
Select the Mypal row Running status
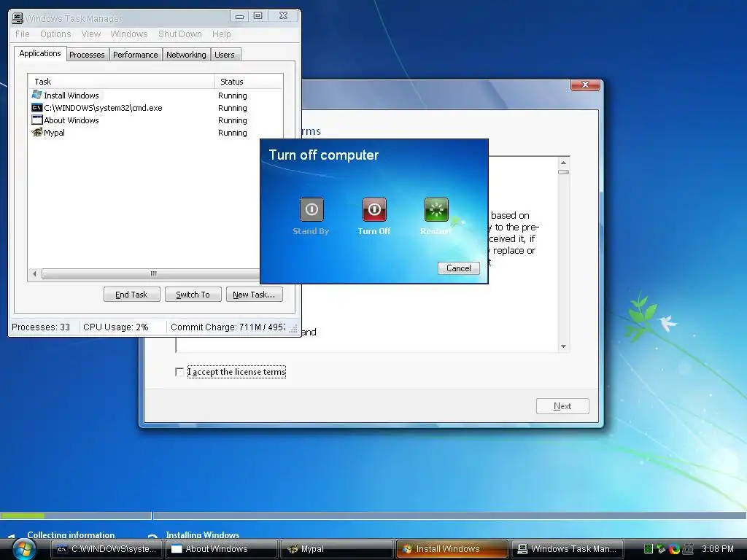(x=233, y=133)
